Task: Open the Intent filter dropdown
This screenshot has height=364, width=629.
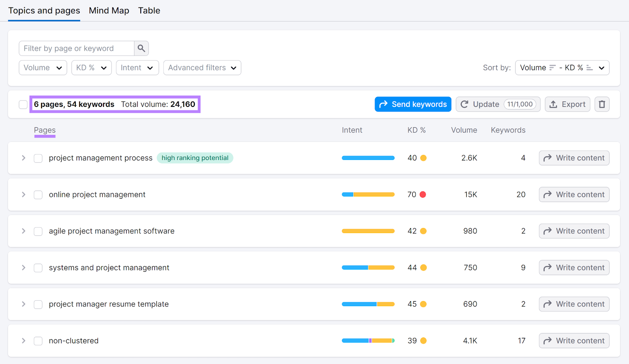Action: point(137,68)
